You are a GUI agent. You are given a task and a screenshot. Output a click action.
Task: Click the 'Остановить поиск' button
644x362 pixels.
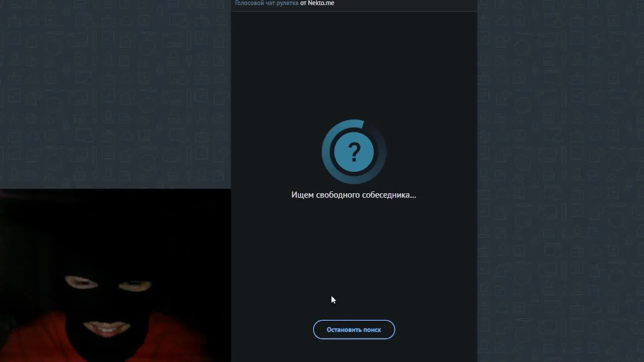[x=354, y=330]
